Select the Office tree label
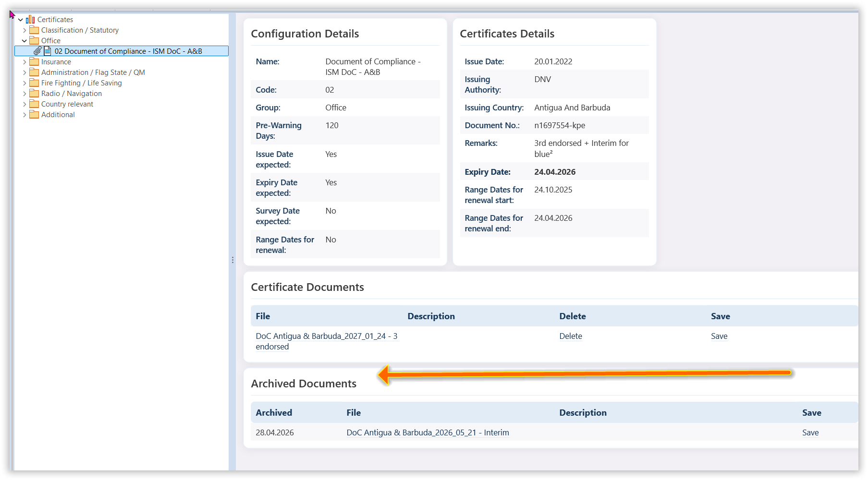The image size is (868, 480). click(x=51, y=41)
